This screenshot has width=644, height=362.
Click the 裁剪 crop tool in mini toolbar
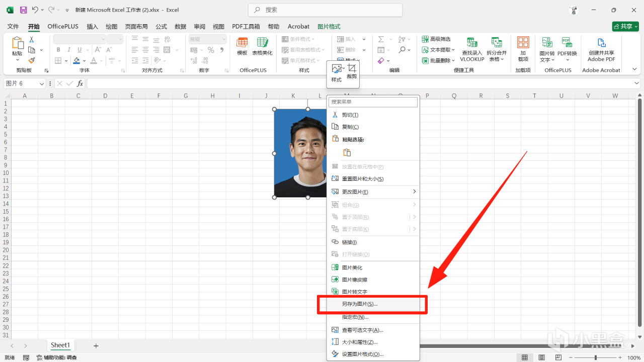pos(352,72)
